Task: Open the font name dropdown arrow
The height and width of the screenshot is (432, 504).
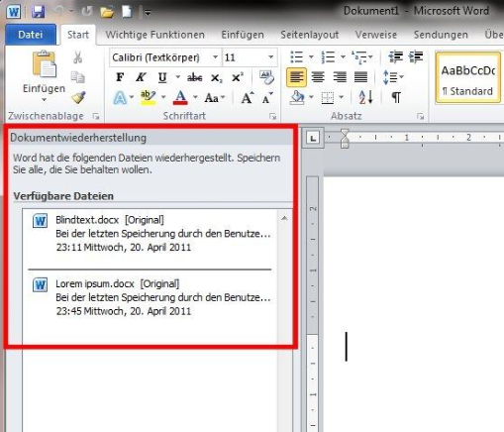Action: click(215, 57)
